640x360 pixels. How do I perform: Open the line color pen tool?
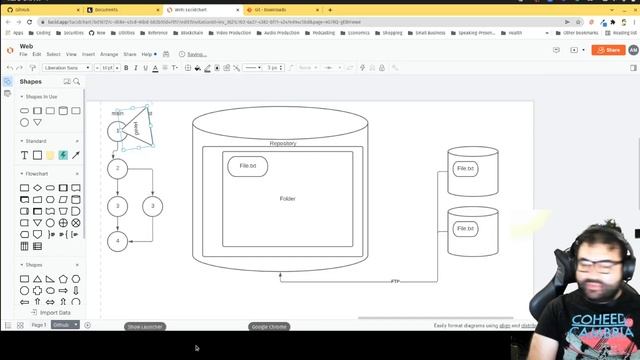click(207, 68)
